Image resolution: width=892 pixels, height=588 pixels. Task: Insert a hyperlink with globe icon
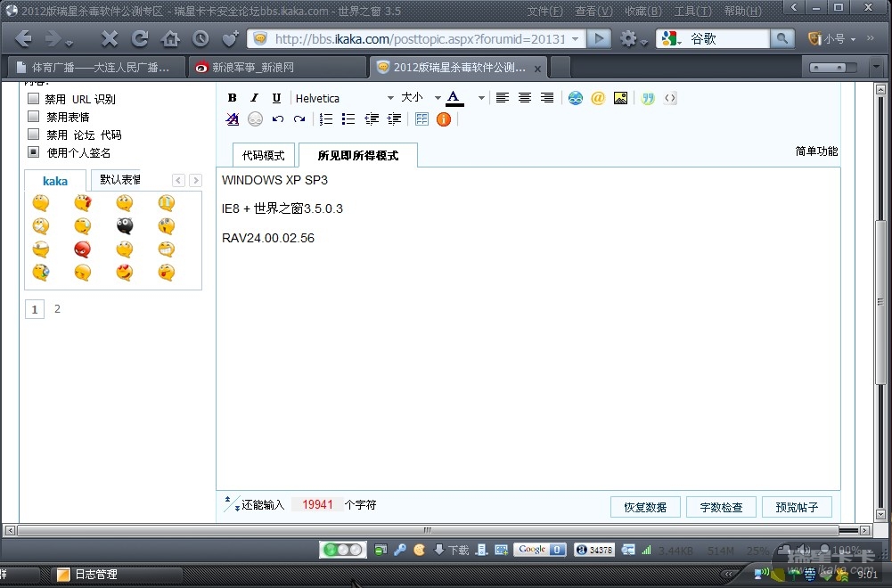point(576,98)
